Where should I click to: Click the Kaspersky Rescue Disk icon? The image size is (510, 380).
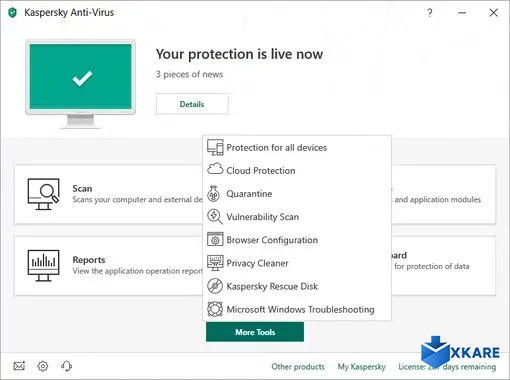coord(215,286)
